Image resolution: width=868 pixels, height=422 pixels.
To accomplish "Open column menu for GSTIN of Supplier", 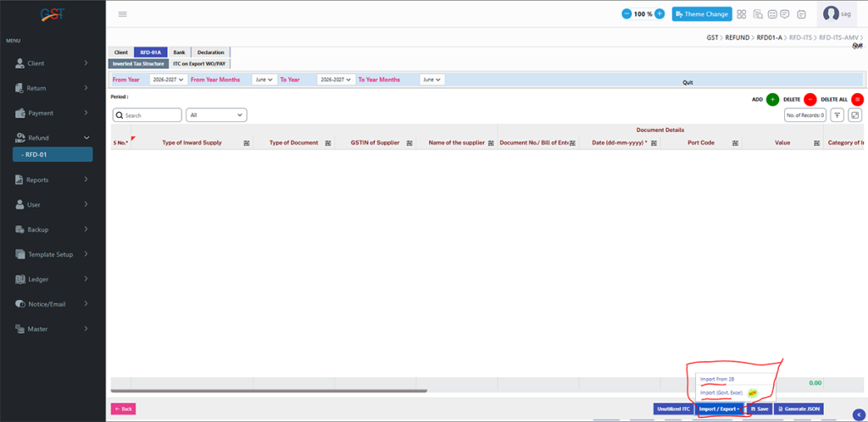I will click(409, 142).
